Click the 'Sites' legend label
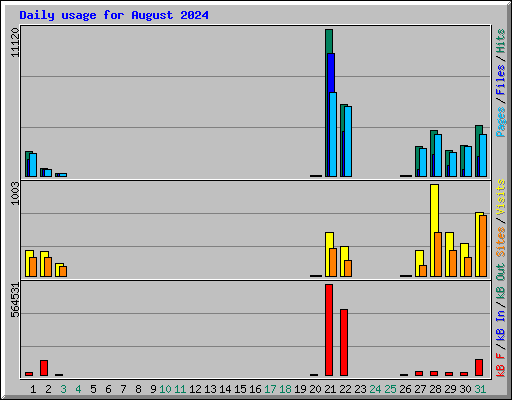Image resolution: width=512 pixels, height=400 pixels. (500, 242)
